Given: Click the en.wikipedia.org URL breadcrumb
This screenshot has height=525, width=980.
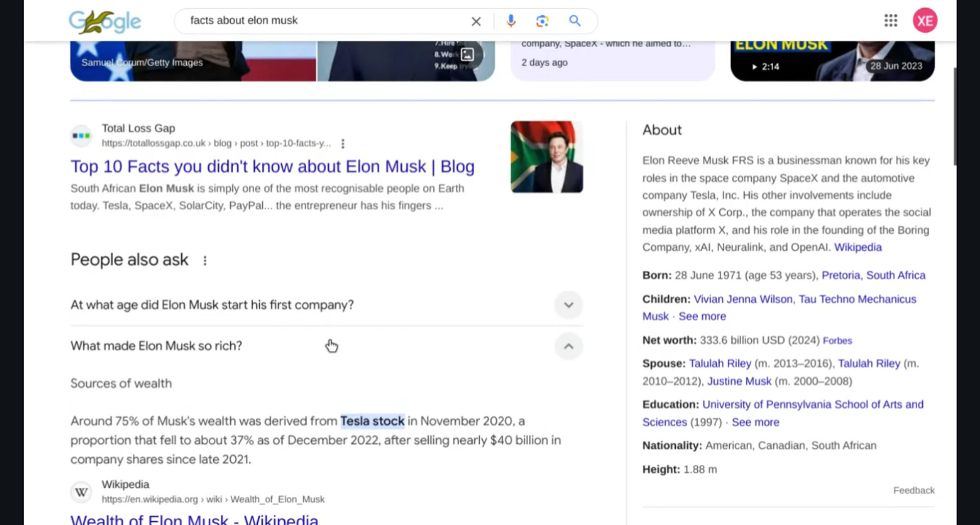Looking at the screenshot, I should point(213,499).
